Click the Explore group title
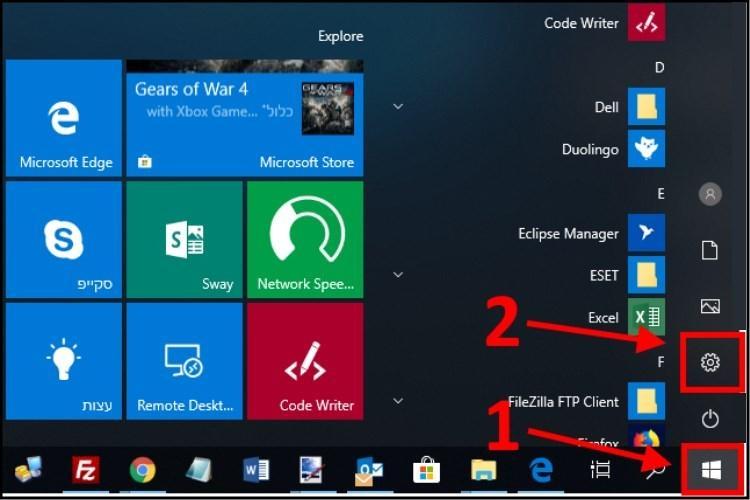The image size is (750, 500). click(341, 36)
